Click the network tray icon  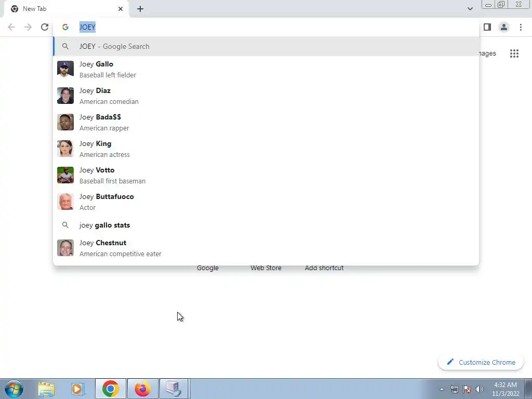[x=454, y=389]
